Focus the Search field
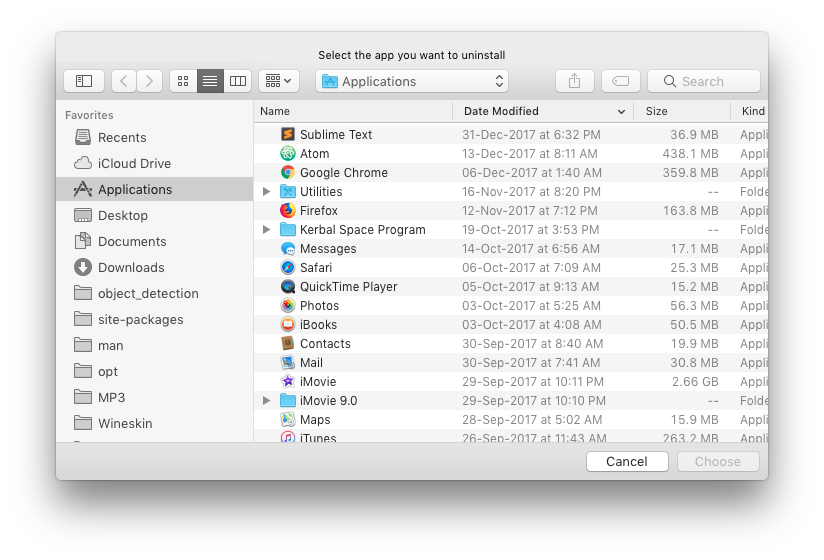The height and width of the screenshot is (560, 824). pos(704,81)
